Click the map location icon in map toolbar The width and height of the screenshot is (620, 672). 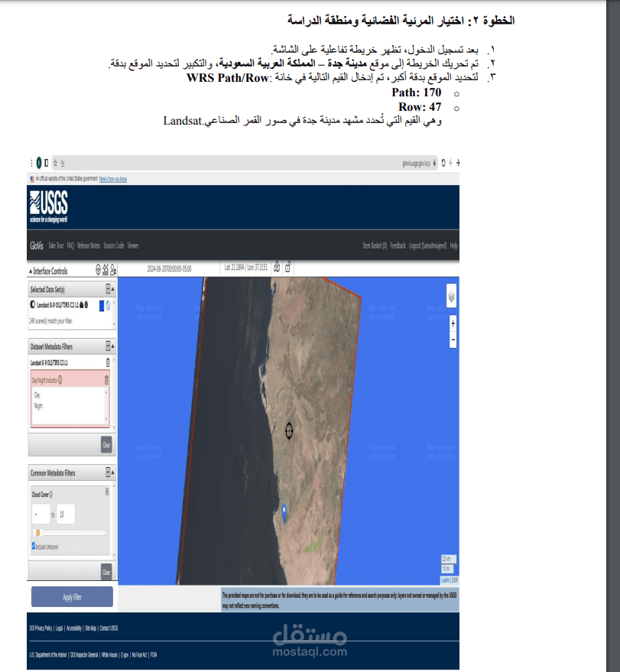(277, 268)
